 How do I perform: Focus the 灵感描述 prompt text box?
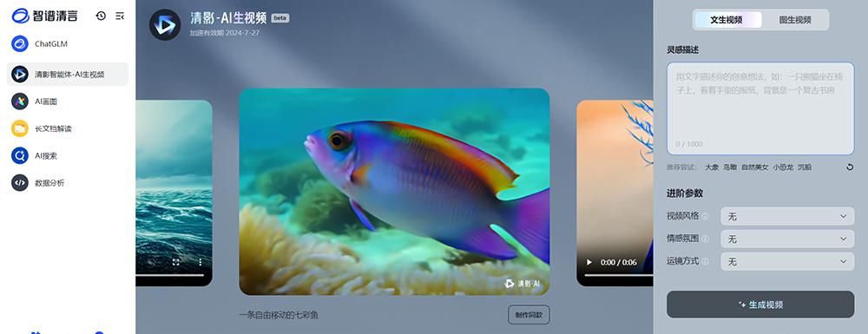[760, 108]
